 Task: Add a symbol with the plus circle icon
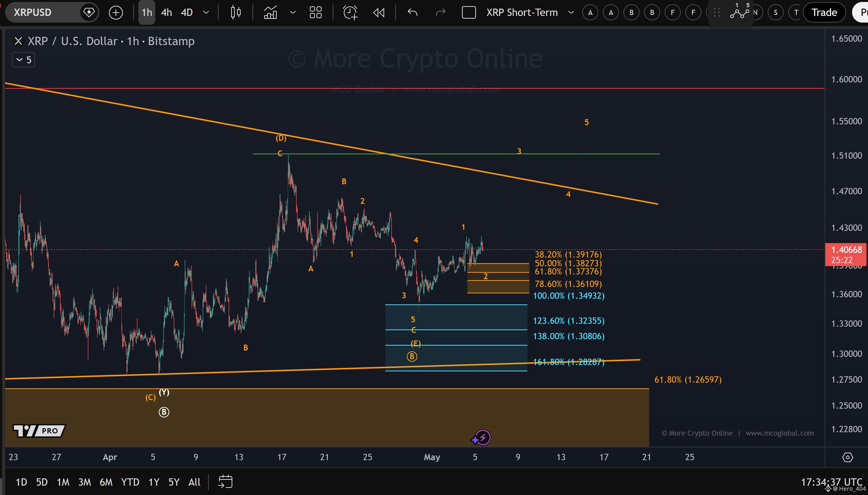pyautogui.click(x=116, y=13)
